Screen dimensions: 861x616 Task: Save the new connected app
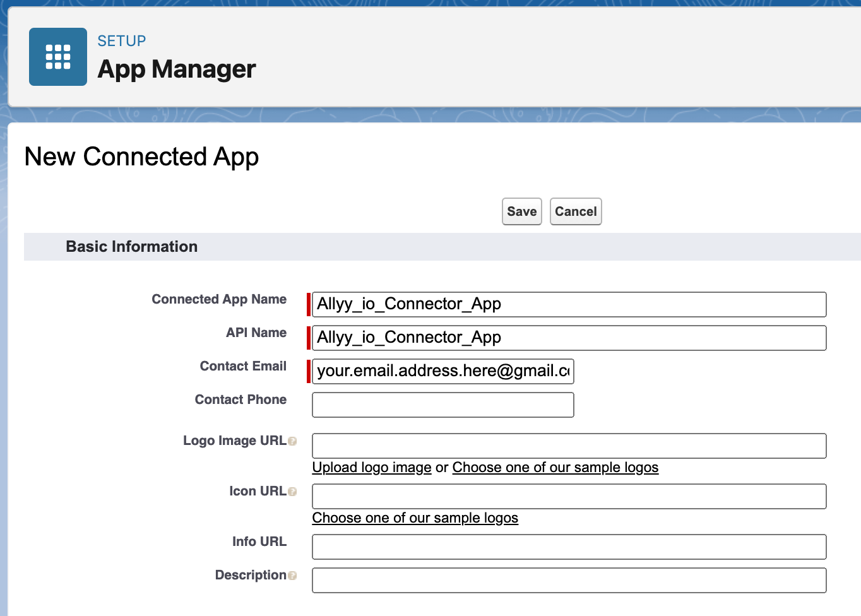521,211
